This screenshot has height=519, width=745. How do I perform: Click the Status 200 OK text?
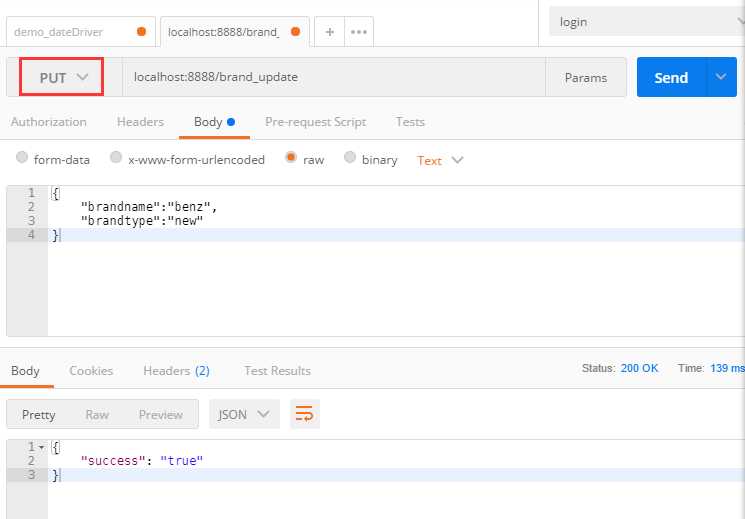[620, 368]
